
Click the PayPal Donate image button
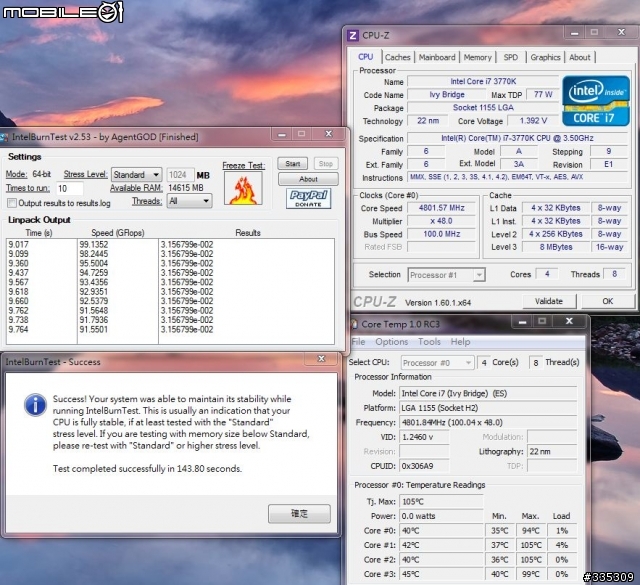[308, 198]
